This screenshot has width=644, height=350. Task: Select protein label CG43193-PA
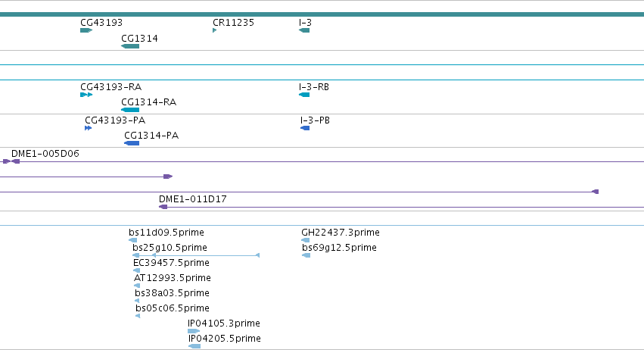pos(115,120)
